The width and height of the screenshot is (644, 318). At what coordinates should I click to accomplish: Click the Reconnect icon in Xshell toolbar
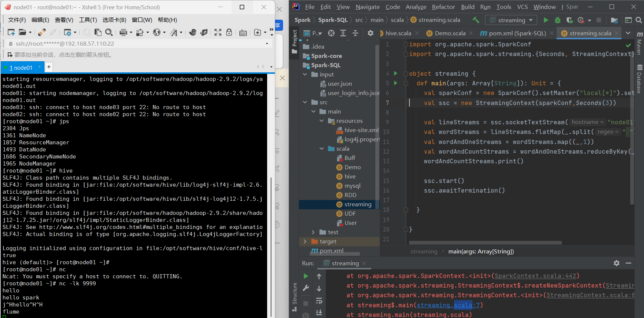click(x=42, y=33)
